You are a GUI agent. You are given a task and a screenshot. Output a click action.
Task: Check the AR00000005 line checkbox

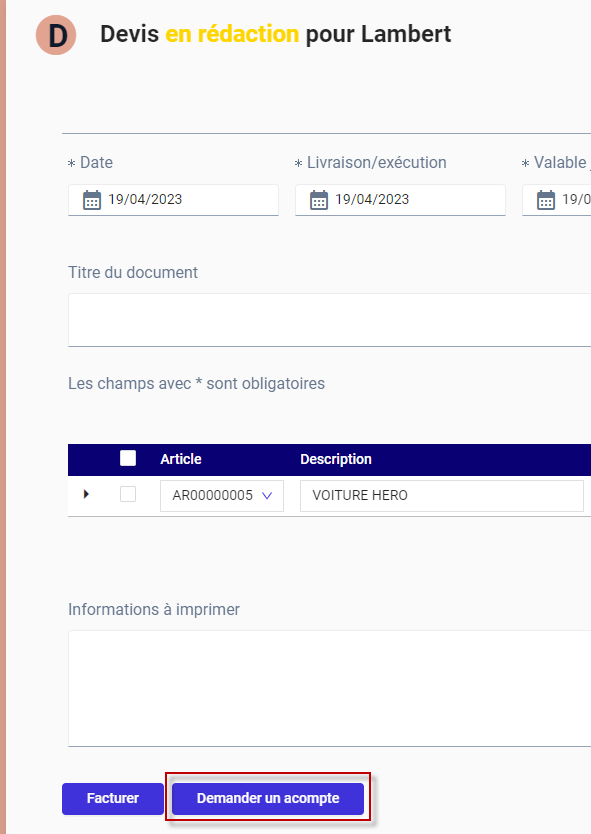point(128,494)
